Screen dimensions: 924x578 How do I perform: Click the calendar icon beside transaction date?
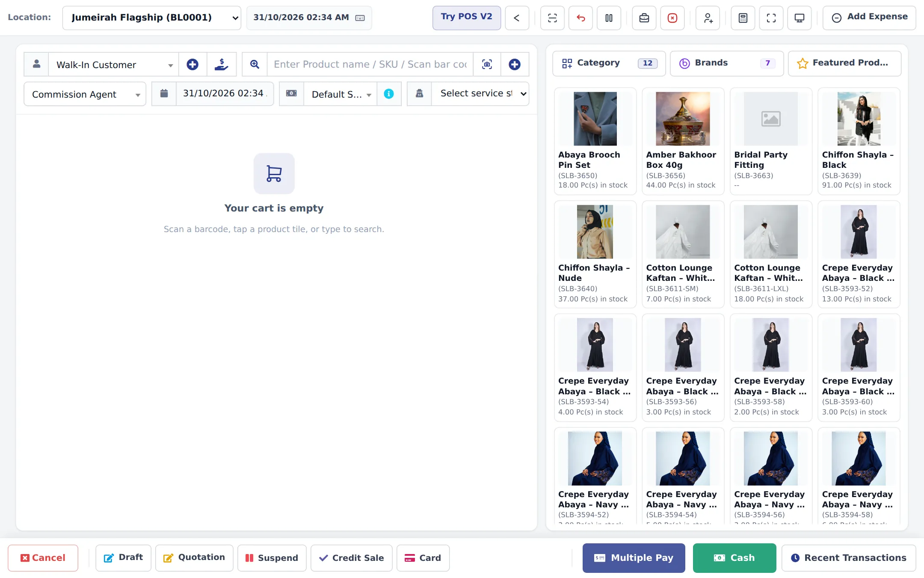(164, 94)
